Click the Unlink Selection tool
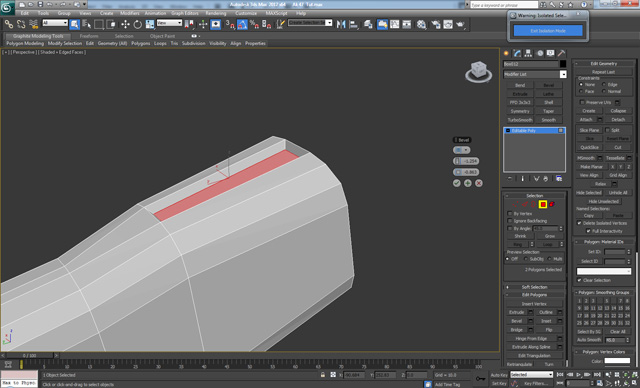This screenshot has height=388, width=640. pos(21,24)
